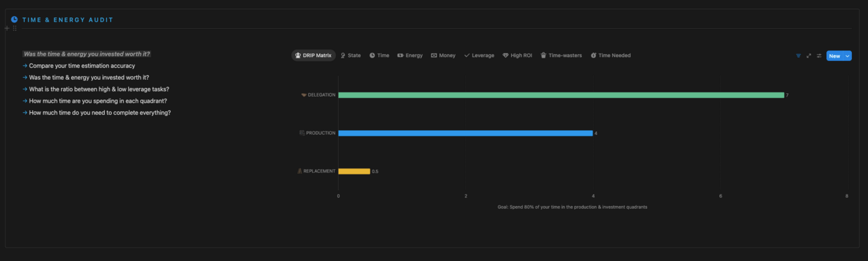Open the dropdown arrow next to New
This screenshot has width=868, height=261.
[x=848, y=56]
